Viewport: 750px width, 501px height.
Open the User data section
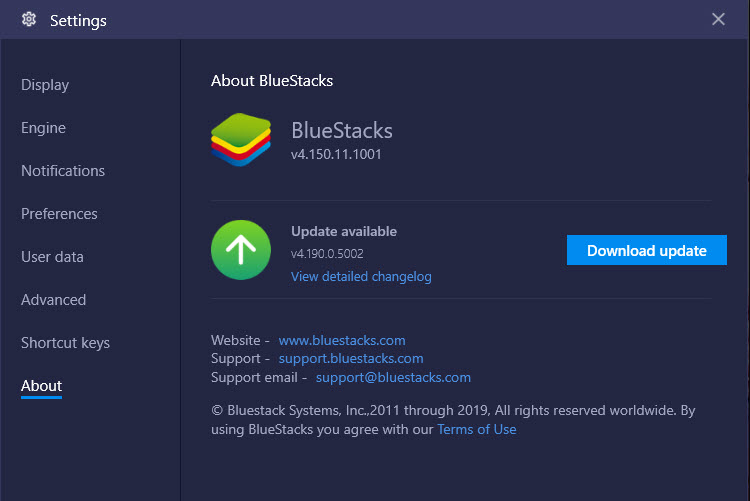pos(53,257)
